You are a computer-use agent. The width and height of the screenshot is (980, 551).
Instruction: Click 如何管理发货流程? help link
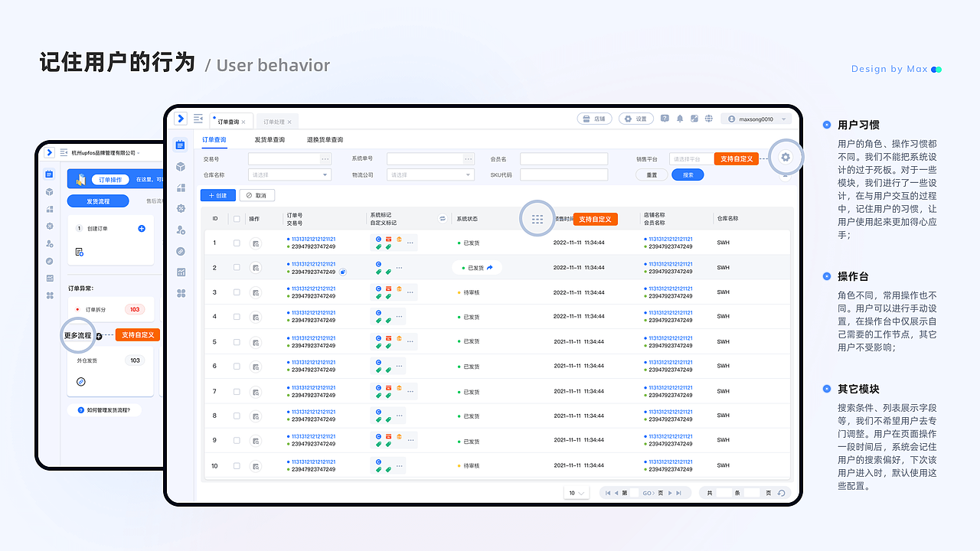coord(104,410)
